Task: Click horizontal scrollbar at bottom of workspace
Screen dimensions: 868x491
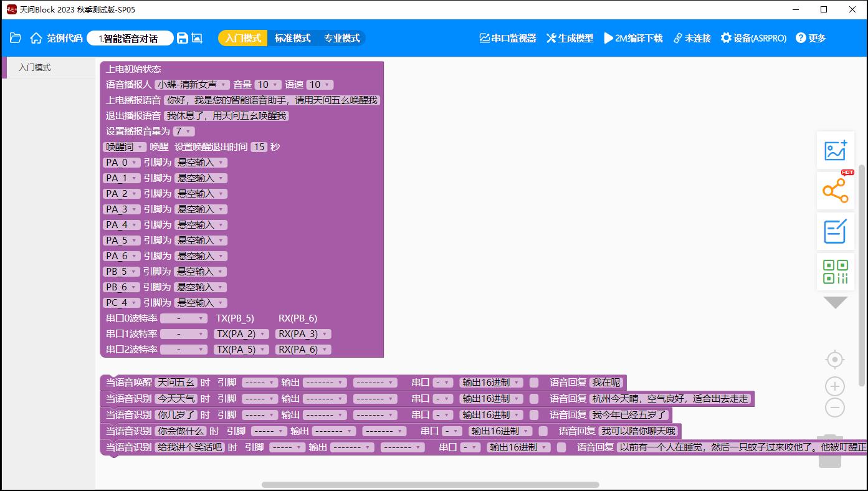Action: (430, 484)
